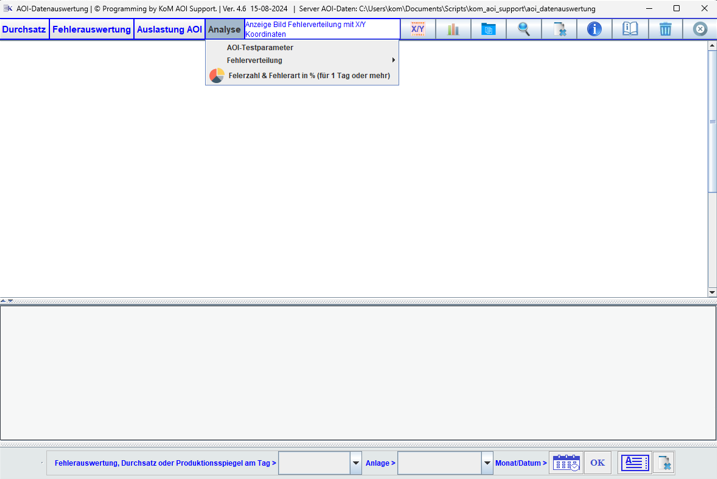This screenshot has height=479, width=717.
Task: Open the calendar date picker icon
Action: click(x=566, y=463)
